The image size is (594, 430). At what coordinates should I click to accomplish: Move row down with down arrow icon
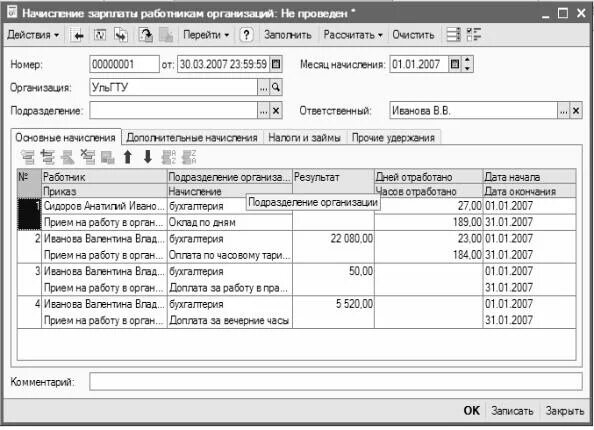click(148, 157)
